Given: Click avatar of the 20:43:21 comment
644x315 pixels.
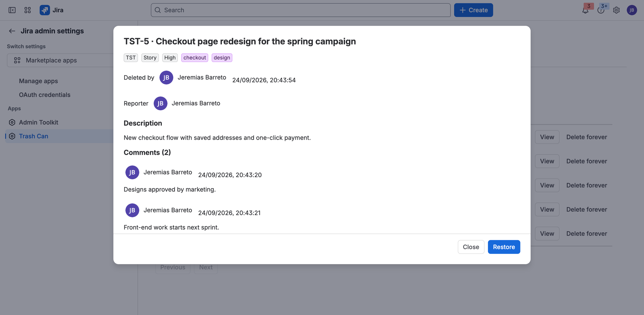Looking at the screenshot, I should point(132,210).
